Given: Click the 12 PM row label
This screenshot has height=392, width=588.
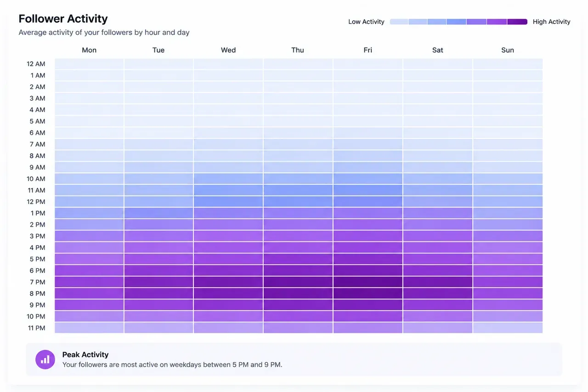Looking at the screenshot, I should click(36, 202).
